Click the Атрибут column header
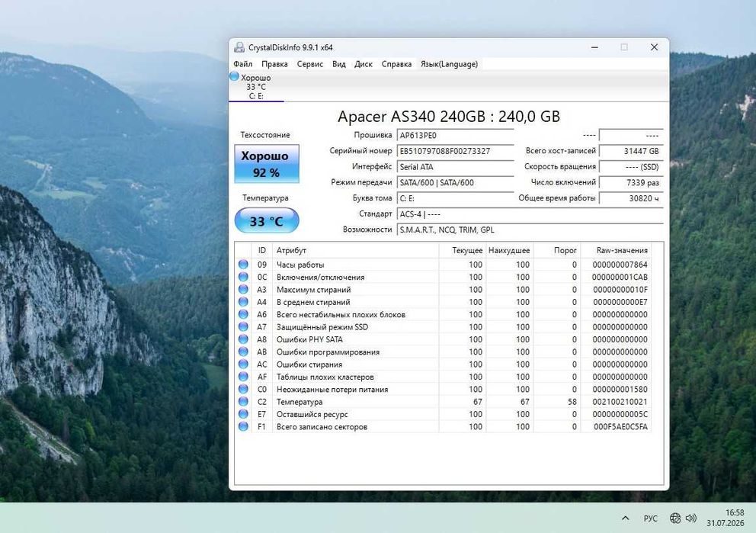This screenshot has height=533, width=756. [x=356, y=250]
